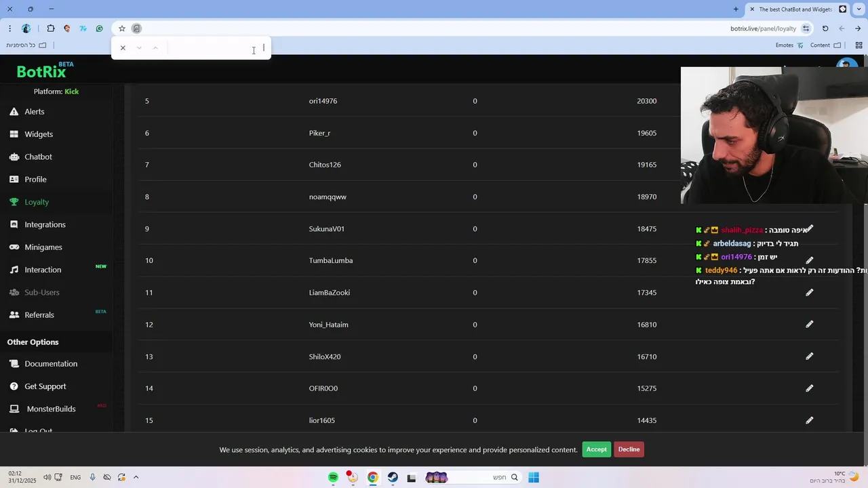The height and width of the screenshot is (488, 868).
Task: Select username Chitos126 in row 7
Action: [325, 165]
